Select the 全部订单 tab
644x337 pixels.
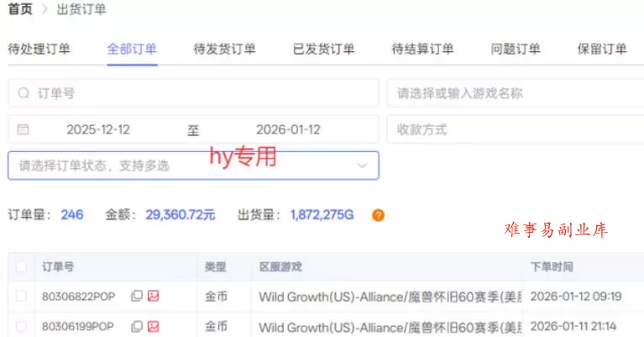132,49
